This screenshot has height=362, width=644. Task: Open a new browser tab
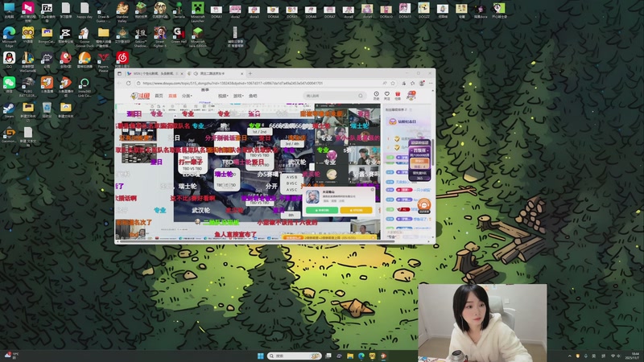[x=250, y=73]
